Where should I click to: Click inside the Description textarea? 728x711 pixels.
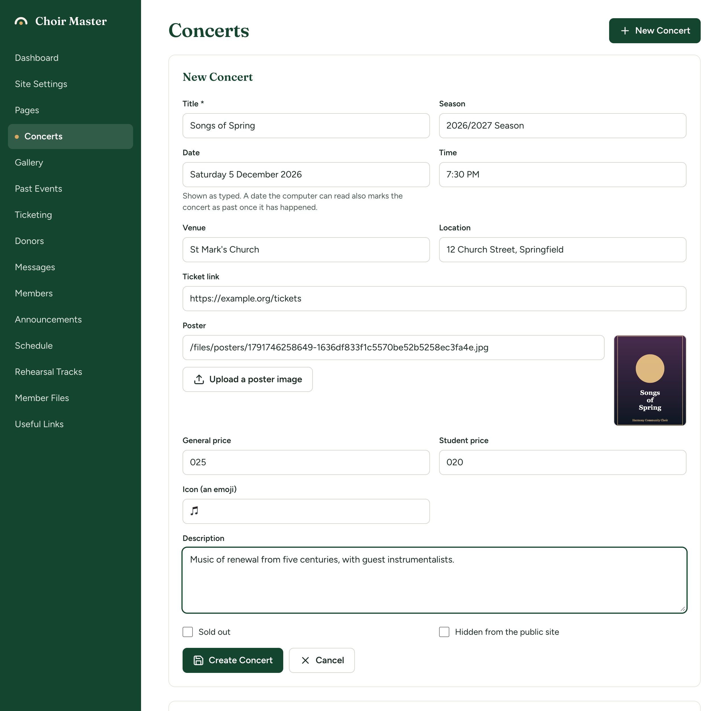435,580
